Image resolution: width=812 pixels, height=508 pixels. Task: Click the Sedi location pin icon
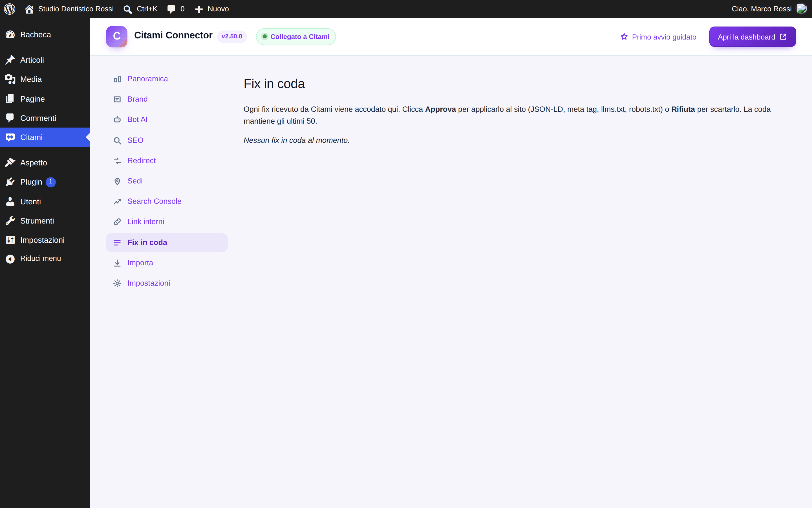coord(117,181)
